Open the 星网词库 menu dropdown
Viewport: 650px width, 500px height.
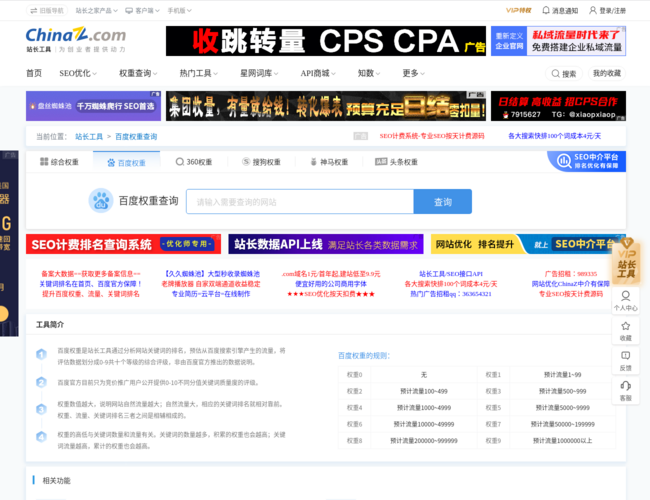259,73
